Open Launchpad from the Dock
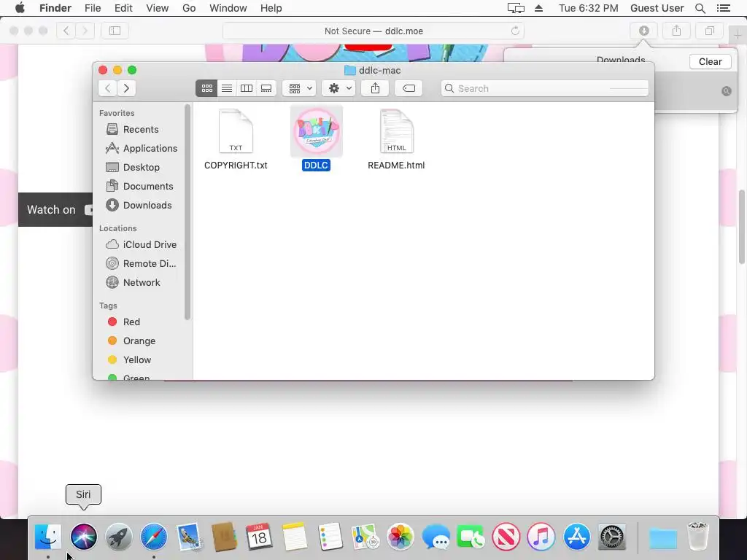 click(119, 537)
